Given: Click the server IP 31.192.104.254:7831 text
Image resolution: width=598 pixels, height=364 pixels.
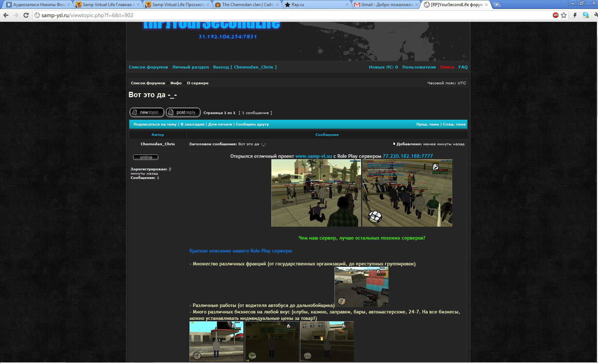Looking at the screenshot, I should (228, 37).
